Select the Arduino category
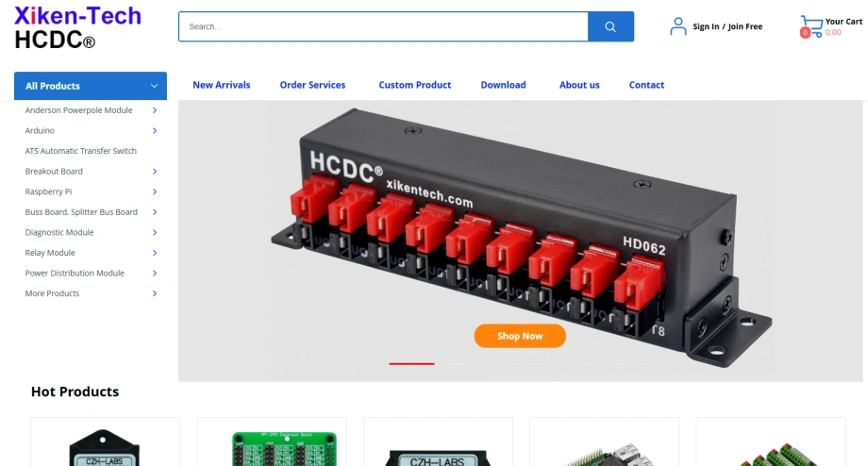This screenshot has width=868, height=466. click(x=40, y=130)
